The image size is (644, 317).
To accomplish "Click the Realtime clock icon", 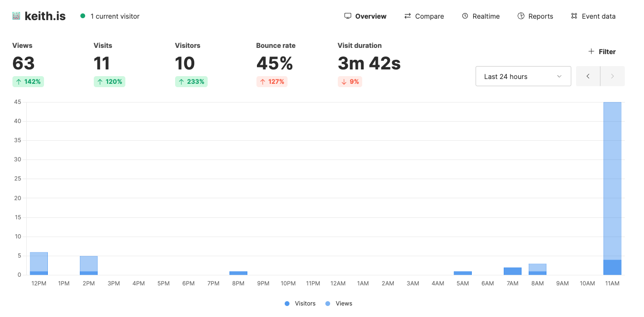I will tap(464, 15).
